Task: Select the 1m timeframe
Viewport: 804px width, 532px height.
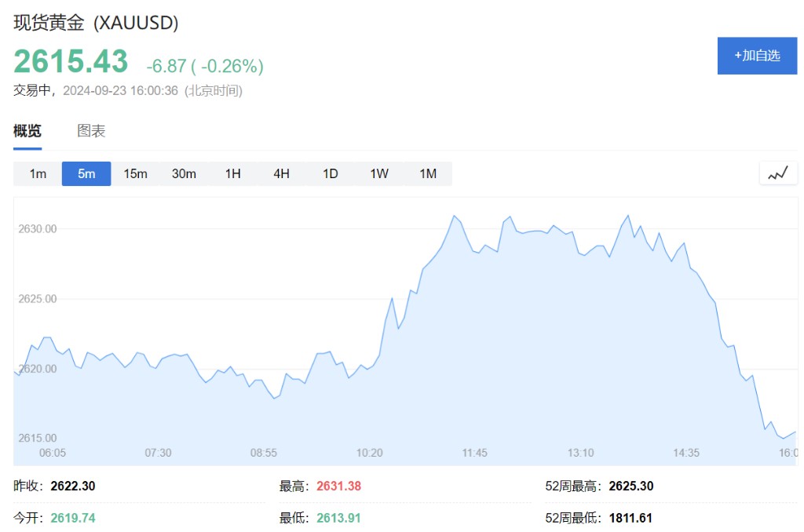Action: pyautogui.click(x=38, y=173)
